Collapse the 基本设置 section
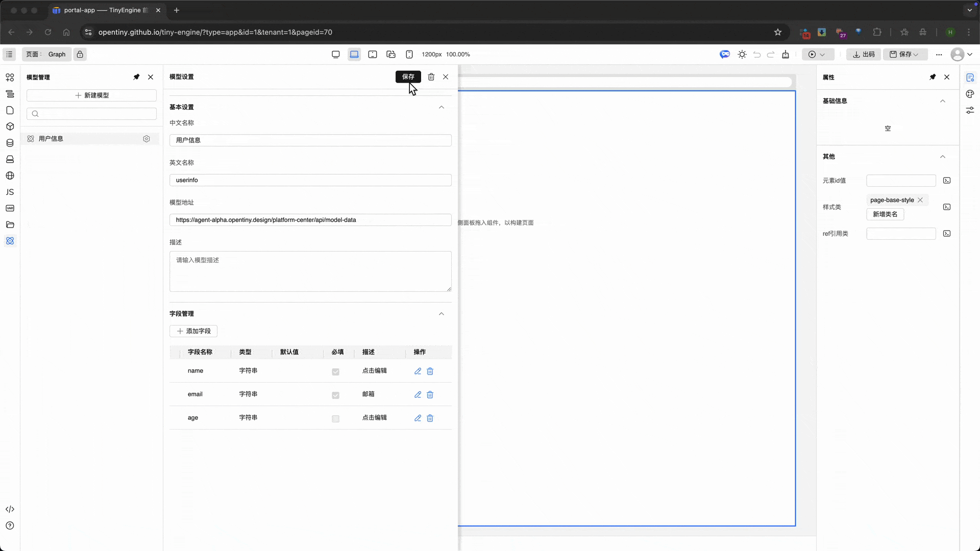The height and width of the screenshot is (551, 980). point(442,107)
